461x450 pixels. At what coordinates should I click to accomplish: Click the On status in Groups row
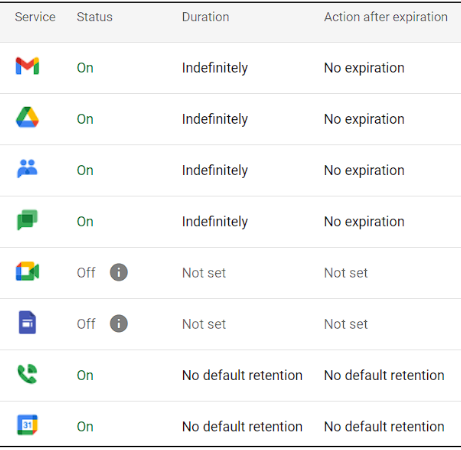point(85,170)
